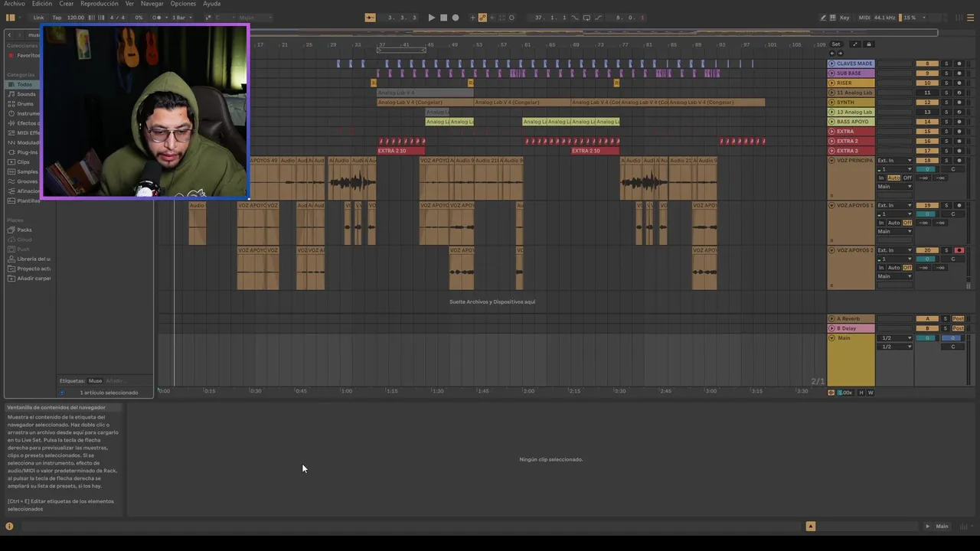This screenshot has height=551, width=980.
Task: Toggle the Follow playback button
Action: pyautogui.click(x=370, y=18)
